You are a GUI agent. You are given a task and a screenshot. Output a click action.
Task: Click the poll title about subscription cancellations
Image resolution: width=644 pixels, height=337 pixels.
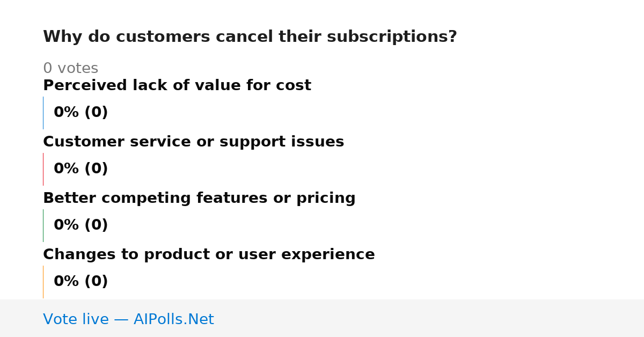[250, 37]
